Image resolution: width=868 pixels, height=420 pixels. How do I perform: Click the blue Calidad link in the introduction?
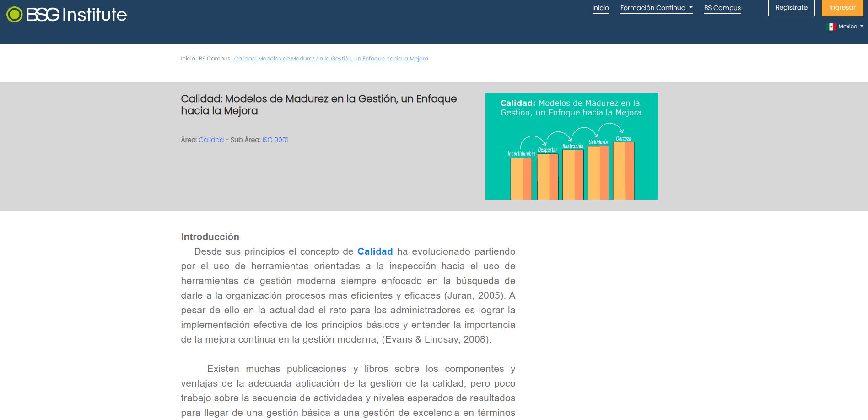[375, 251]
